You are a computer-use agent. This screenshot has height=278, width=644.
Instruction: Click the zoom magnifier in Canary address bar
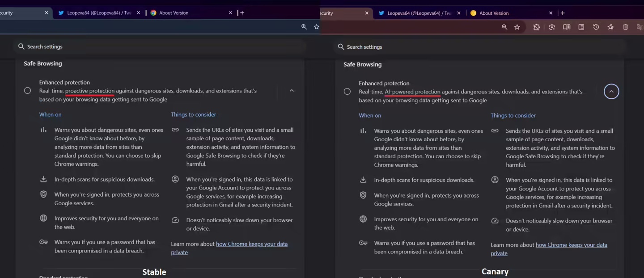504,27
